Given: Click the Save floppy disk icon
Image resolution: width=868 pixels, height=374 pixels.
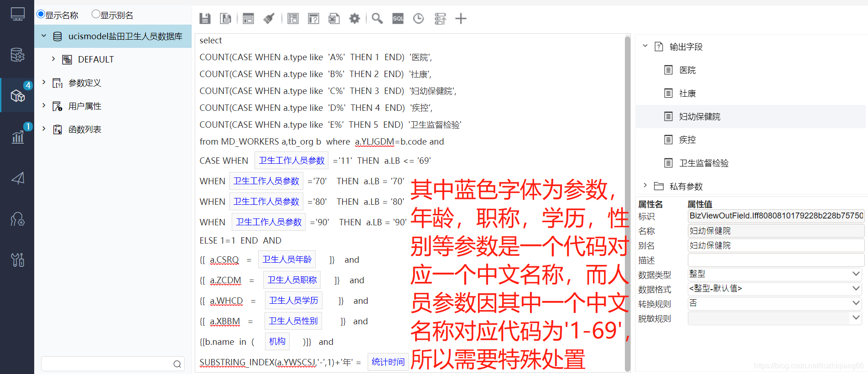Looking at the screenshot, I should pyautogui.click(x=205, y=19).
